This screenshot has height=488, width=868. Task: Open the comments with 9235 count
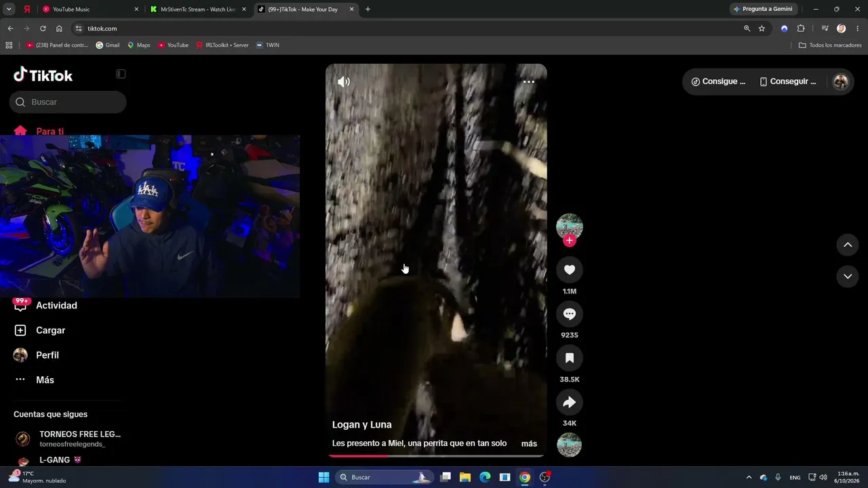570,314
